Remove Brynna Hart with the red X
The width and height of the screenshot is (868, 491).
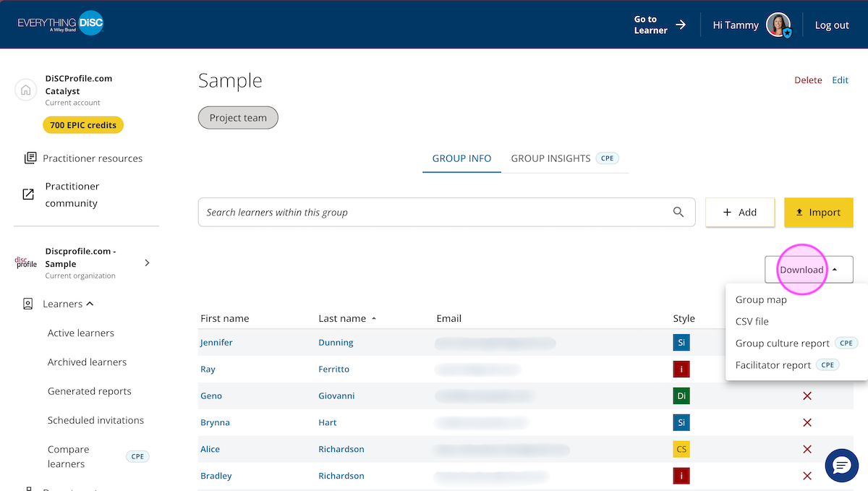click(x=807, y=423)
